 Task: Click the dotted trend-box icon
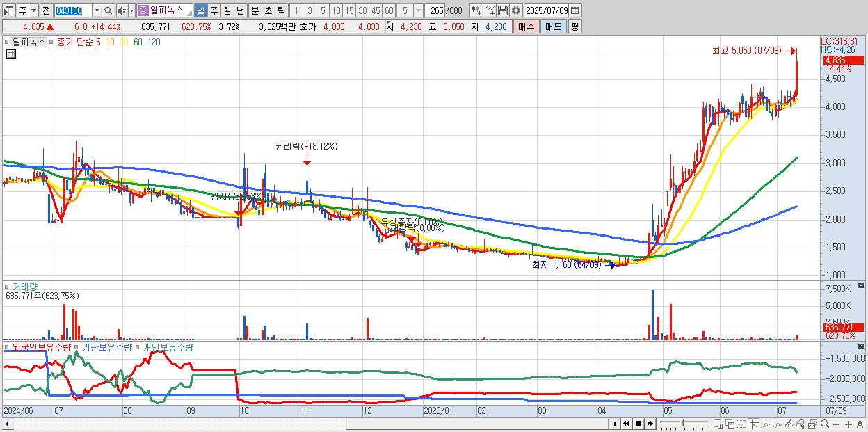click(x=741, y=424)
